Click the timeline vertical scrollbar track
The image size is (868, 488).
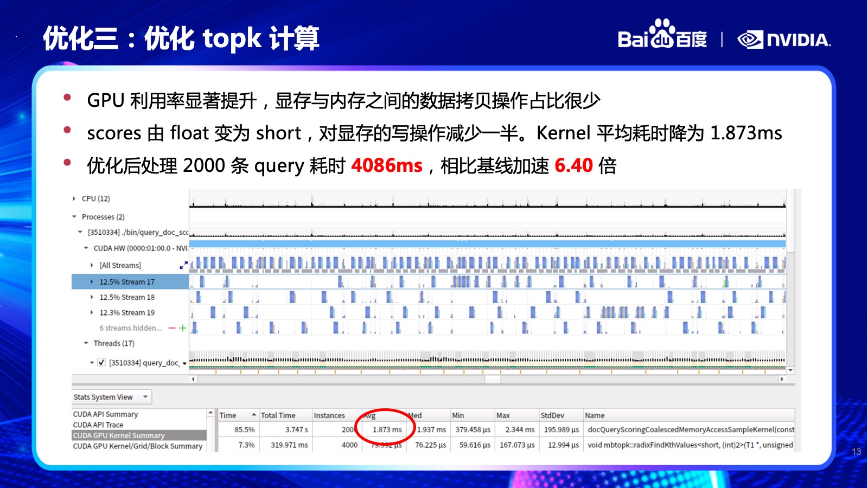coord(791,309)
